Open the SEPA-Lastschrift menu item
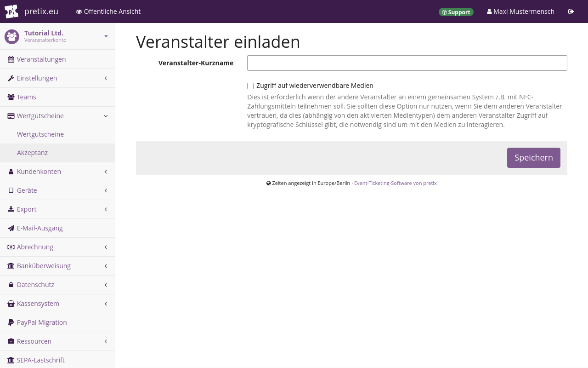Viewport: 588px width, 368px height. tap(57, 360)
